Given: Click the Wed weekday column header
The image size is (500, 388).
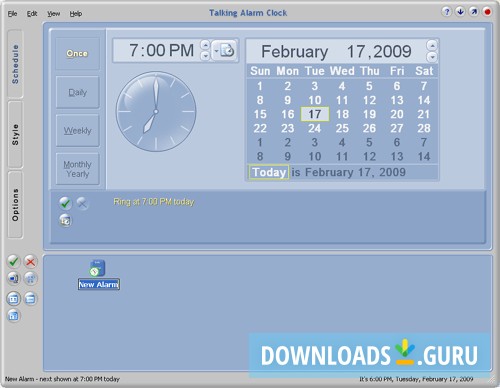Looking at the screenshot, I should (x=342, y=71).
